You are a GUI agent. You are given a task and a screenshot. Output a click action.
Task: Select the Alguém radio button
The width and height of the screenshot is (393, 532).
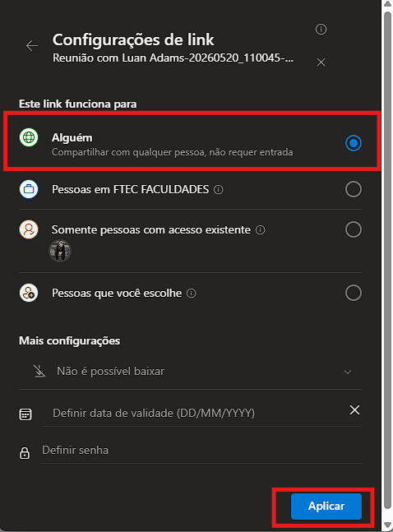click(x=354, y=143)
